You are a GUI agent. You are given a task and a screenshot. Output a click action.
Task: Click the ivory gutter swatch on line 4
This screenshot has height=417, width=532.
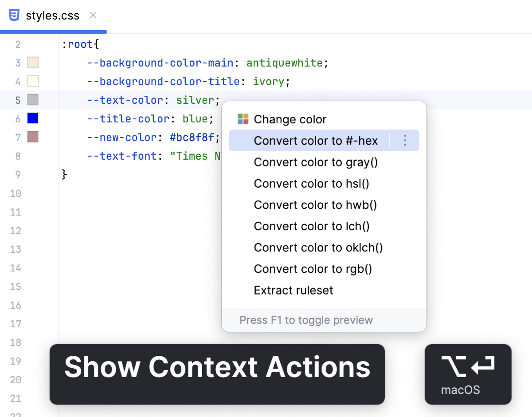[32, 81]
